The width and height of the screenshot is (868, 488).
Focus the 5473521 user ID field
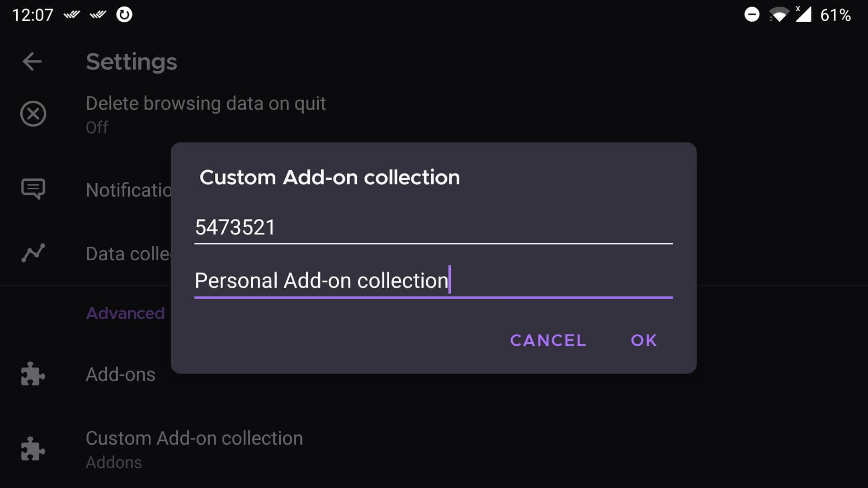[433, 227]
